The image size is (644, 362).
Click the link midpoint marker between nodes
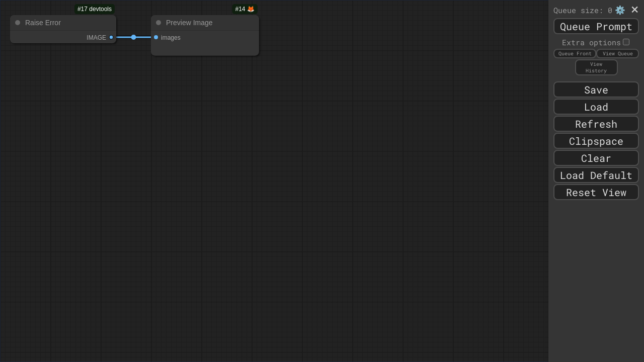133,37
